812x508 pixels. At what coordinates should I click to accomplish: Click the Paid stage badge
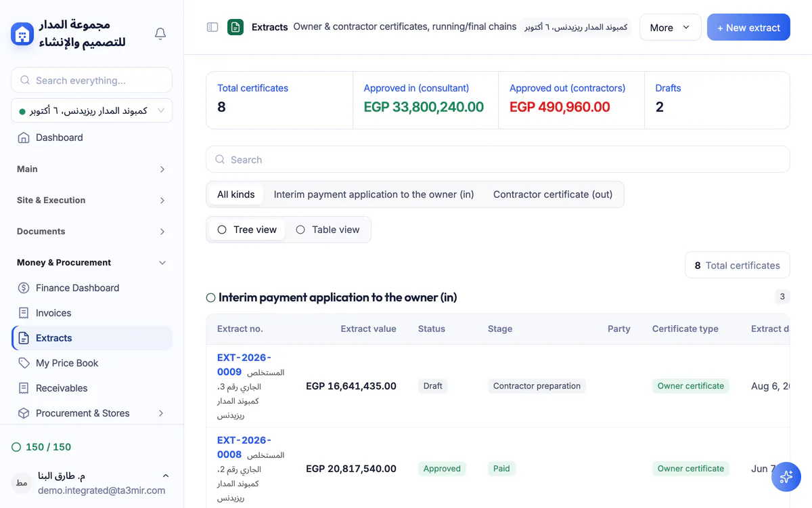[x=501, y=469]
